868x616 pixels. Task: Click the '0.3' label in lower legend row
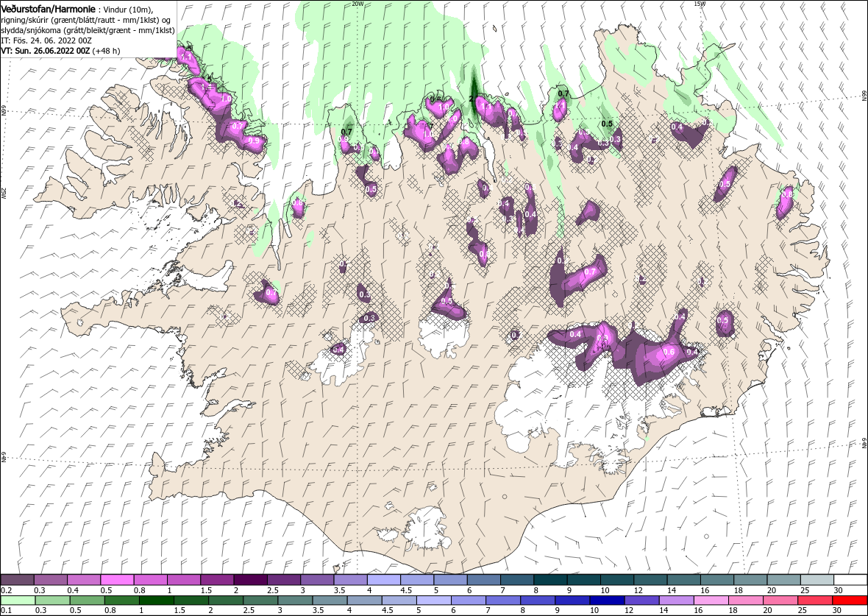click(x=40, y=610)
